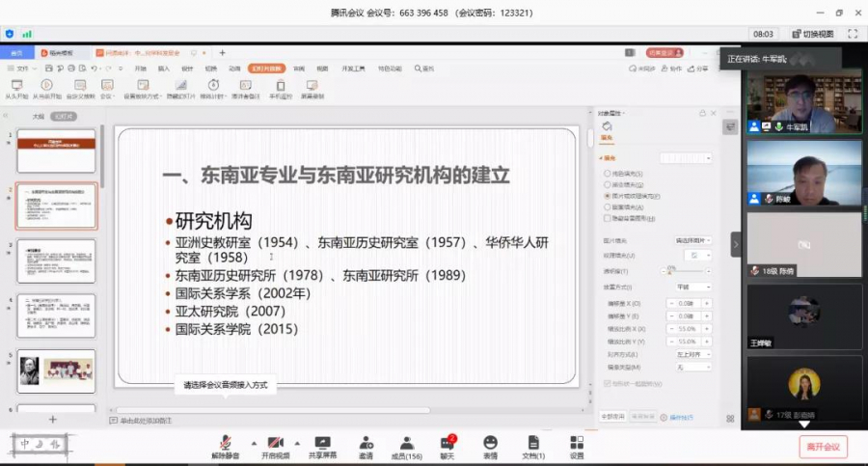Open the alignment dropdown in fill panel

point(692,353)
